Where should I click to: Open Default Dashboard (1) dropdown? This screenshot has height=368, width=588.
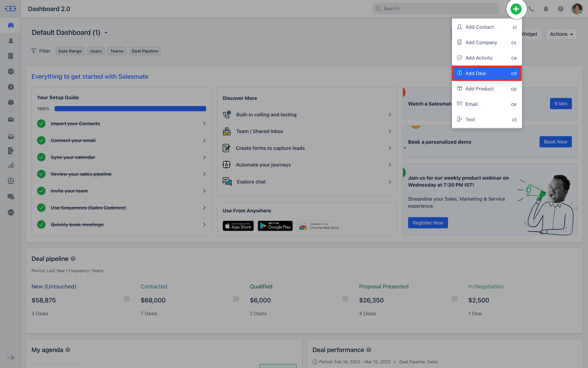[70, 33]
